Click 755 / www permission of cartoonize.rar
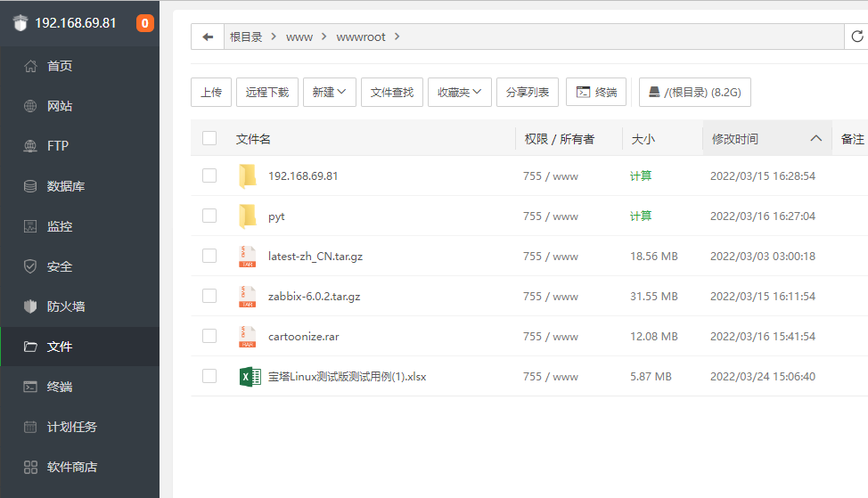868x498 pixels. tap(550, 337)
